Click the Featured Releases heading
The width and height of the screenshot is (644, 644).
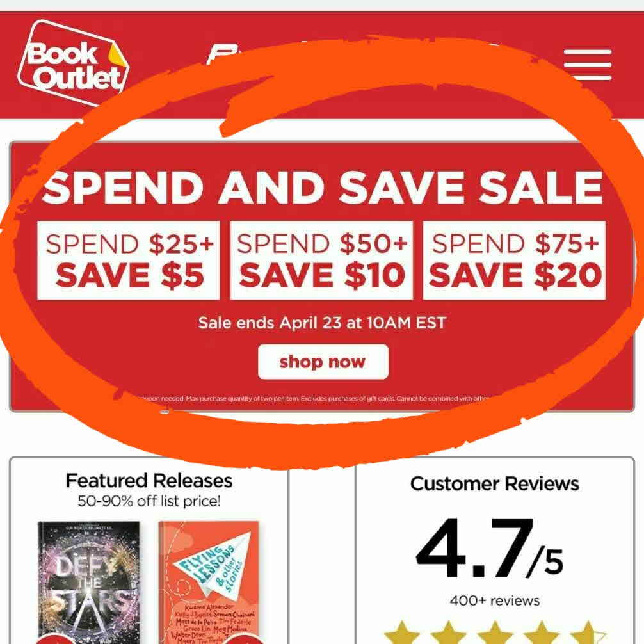tap(149, 481)
